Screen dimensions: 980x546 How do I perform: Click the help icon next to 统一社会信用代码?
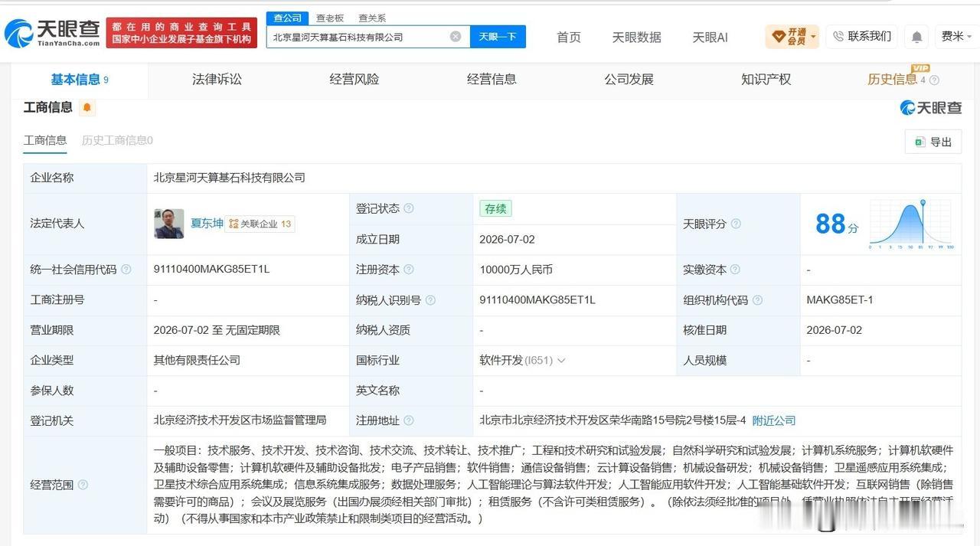126,270
